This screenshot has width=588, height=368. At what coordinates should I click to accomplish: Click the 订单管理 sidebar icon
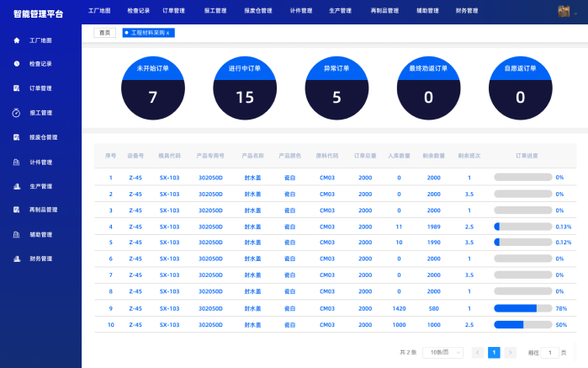17,88
